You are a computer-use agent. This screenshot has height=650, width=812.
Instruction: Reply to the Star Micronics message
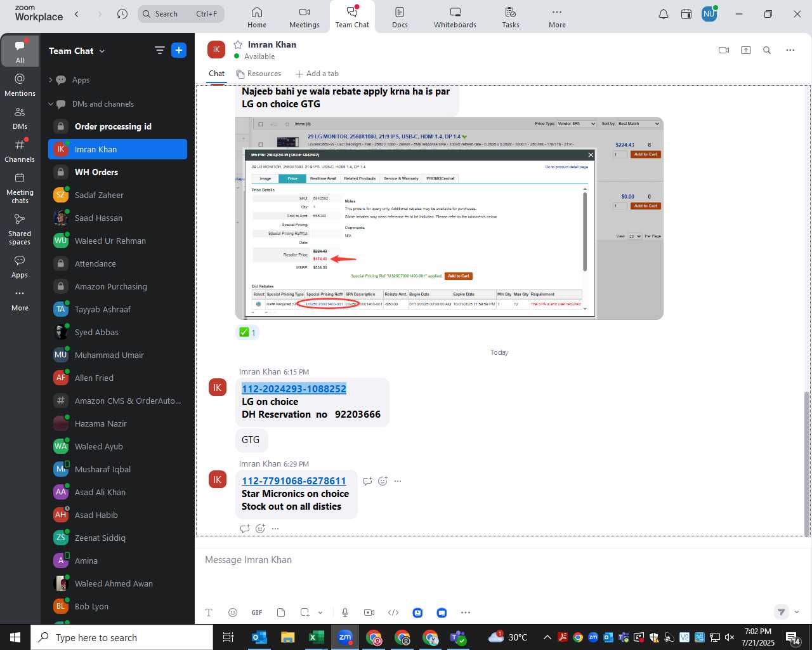pyautogui.click(x=367, y=481)
